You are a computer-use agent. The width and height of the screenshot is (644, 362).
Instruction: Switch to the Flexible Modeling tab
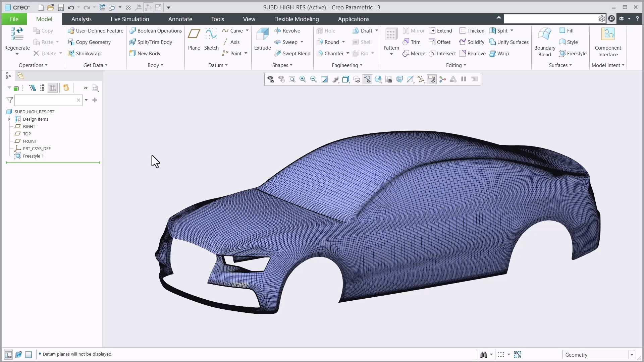[297, 19]
